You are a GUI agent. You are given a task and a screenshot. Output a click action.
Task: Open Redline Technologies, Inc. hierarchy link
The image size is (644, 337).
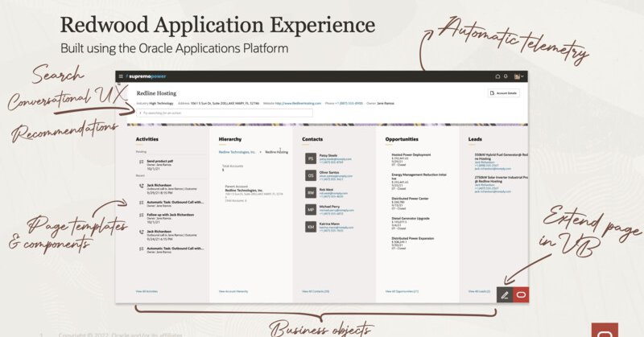point(237,152)
